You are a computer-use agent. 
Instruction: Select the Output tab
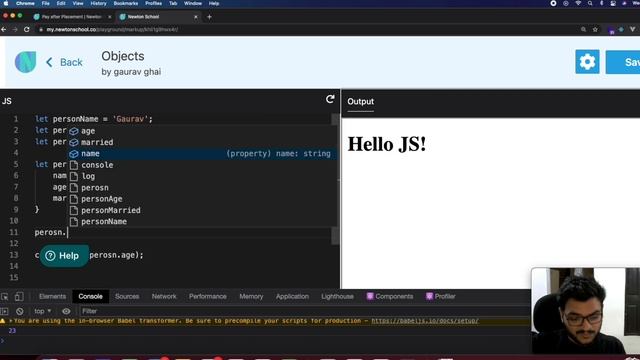[x=360, y=102]
